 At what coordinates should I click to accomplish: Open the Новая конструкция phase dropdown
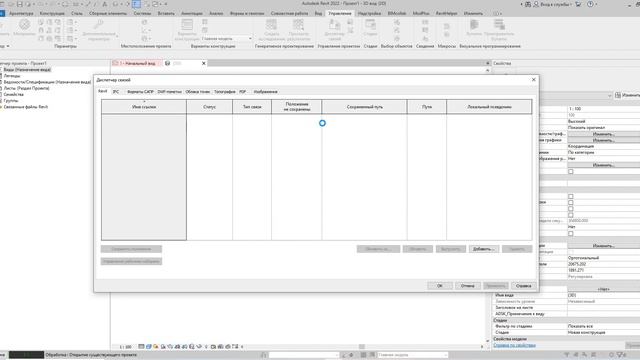point(603,333)
